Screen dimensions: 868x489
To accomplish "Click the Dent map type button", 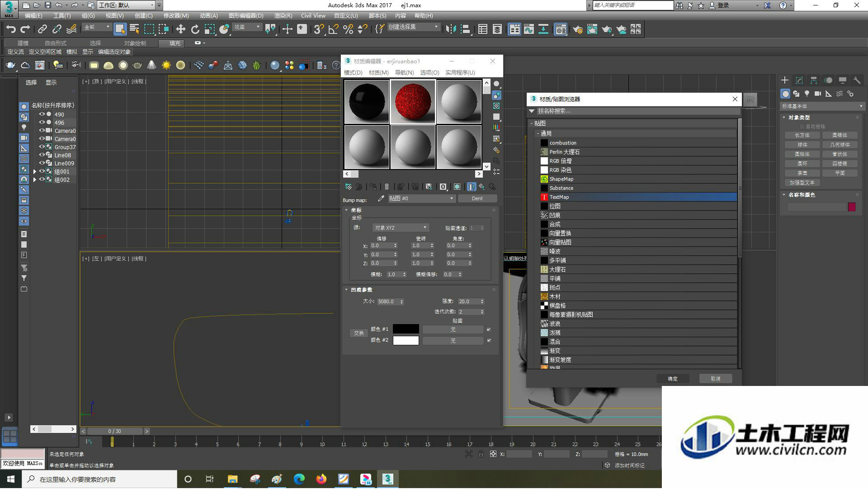I will 477,198.
